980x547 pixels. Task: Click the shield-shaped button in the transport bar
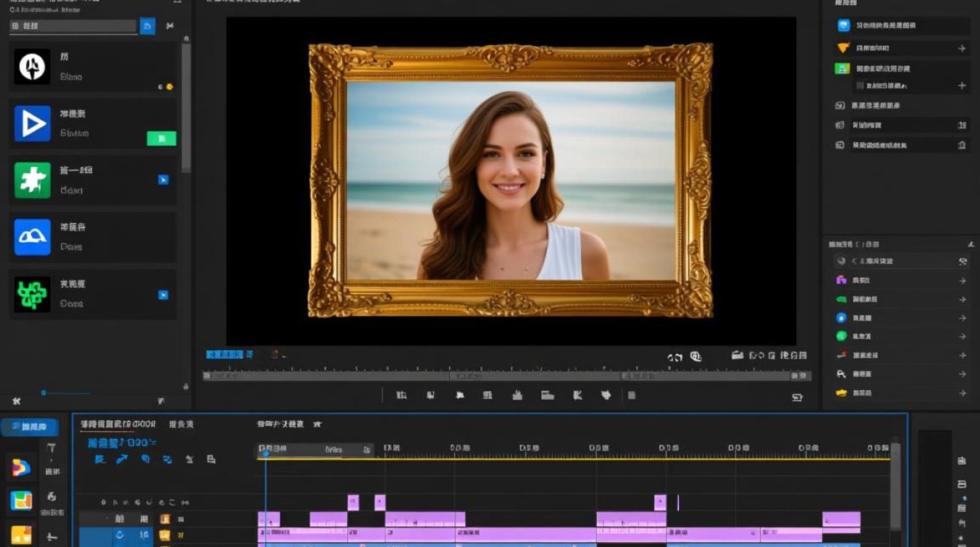click(x=605, y=395)
